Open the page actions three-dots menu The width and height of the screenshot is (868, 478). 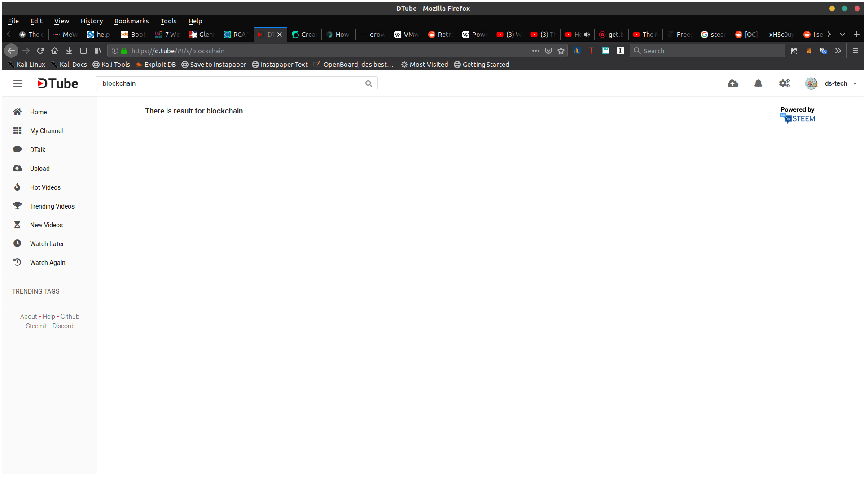[x=536, y=51]
